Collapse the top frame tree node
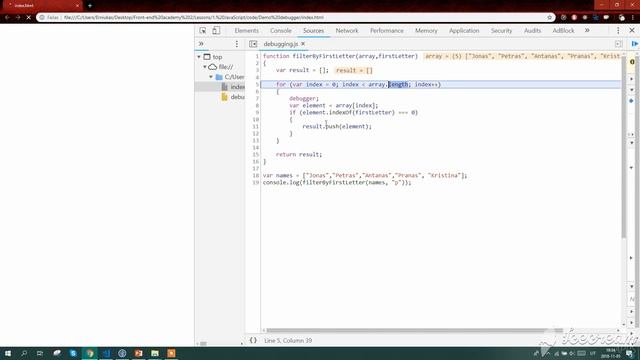 [199, 57]
